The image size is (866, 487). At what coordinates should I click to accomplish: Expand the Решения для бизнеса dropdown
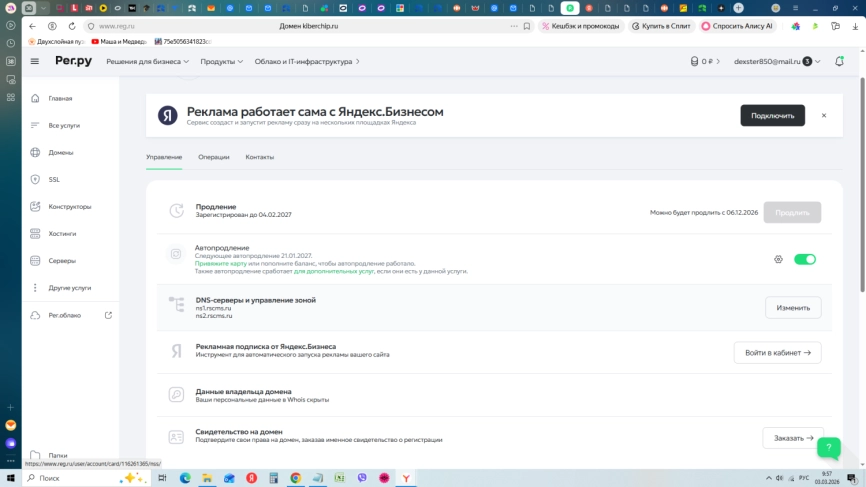coord(147,61)
